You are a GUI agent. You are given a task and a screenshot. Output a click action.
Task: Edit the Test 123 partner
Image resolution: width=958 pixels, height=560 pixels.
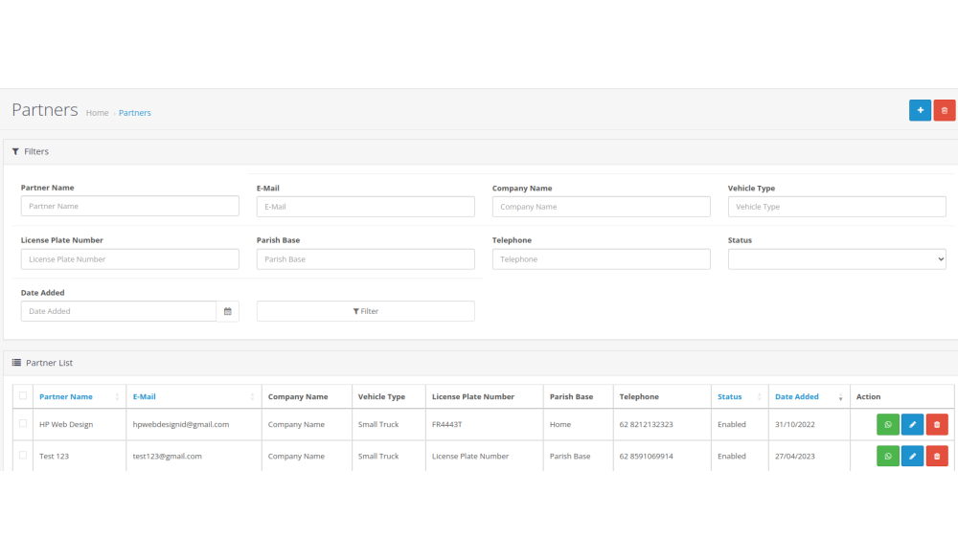point(912,457)
